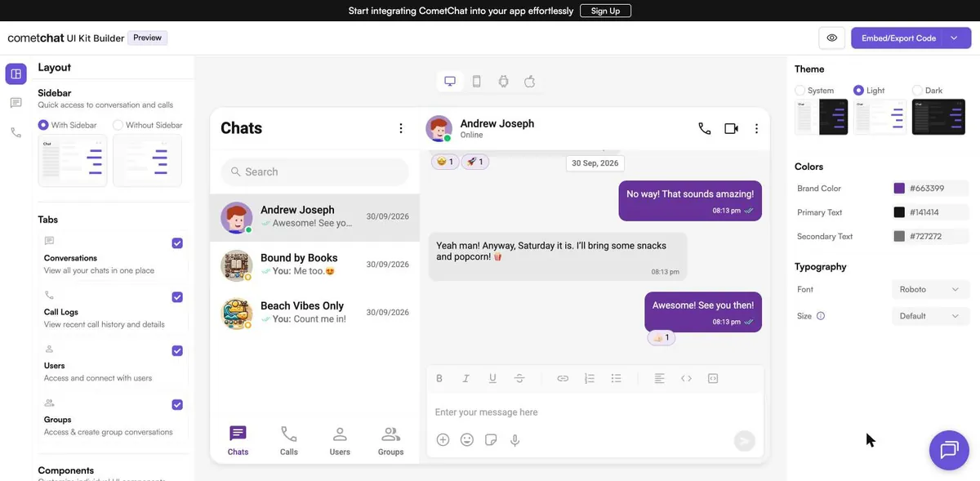
Task: Insert code block in composer
Action: tap(713, 378)
